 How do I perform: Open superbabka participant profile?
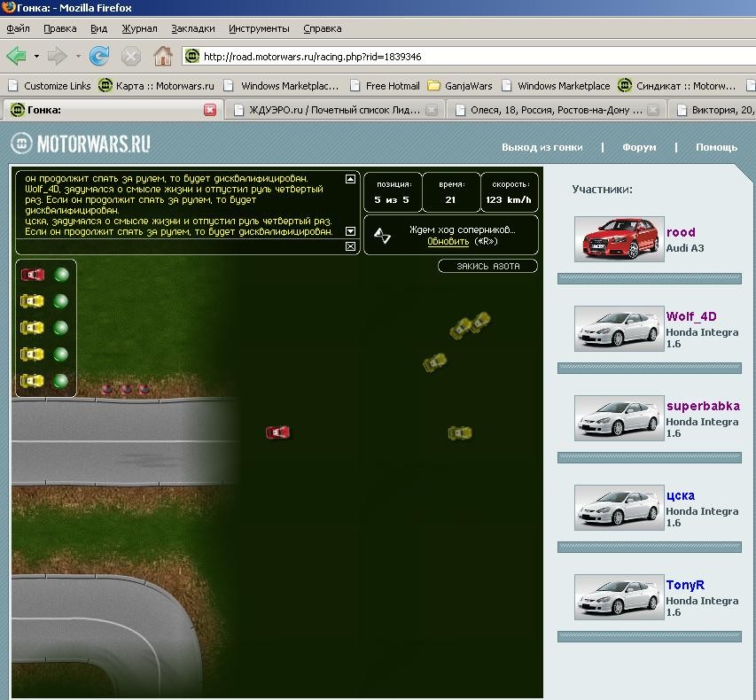click(703, 406)
